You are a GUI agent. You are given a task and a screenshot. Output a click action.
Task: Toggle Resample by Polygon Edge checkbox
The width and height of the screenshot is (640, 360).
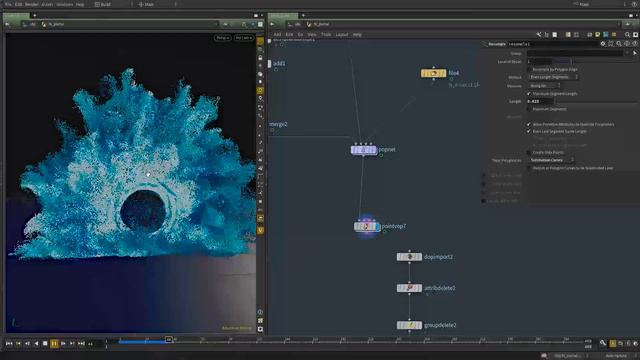(x=529, y=69)
